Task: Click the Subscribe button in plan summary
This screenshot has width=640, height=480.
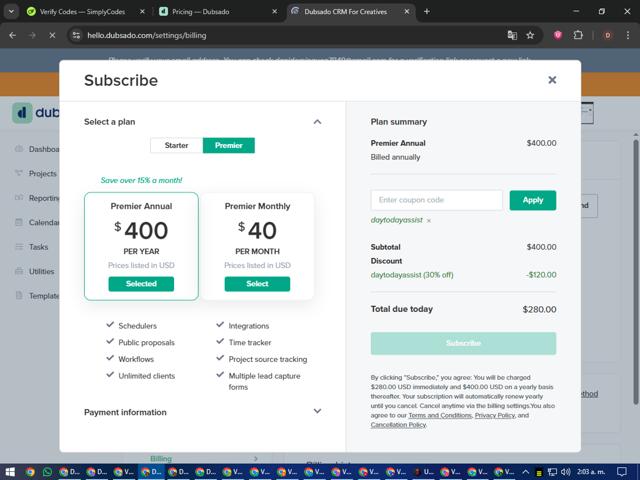Action: 463,343
